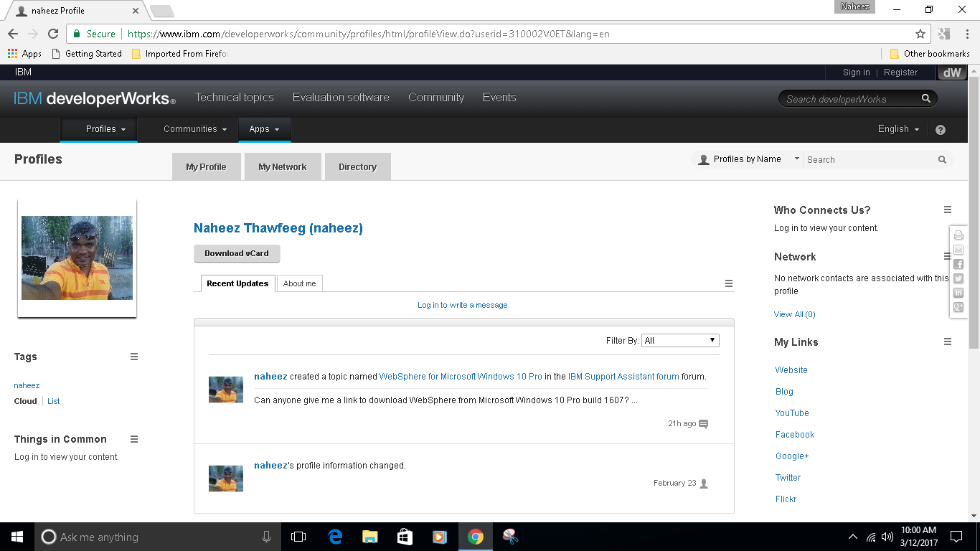This screenshot has width=980, height=551.
Task: Open the Community header menu
Action: click(436, 98)
